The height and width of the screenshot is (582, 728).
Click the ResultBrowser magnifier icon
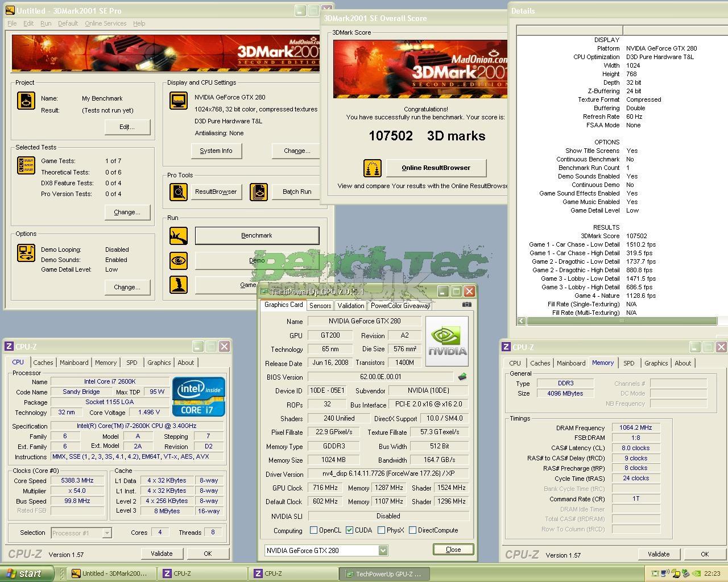pyautogui.click(x=179, y=192)
